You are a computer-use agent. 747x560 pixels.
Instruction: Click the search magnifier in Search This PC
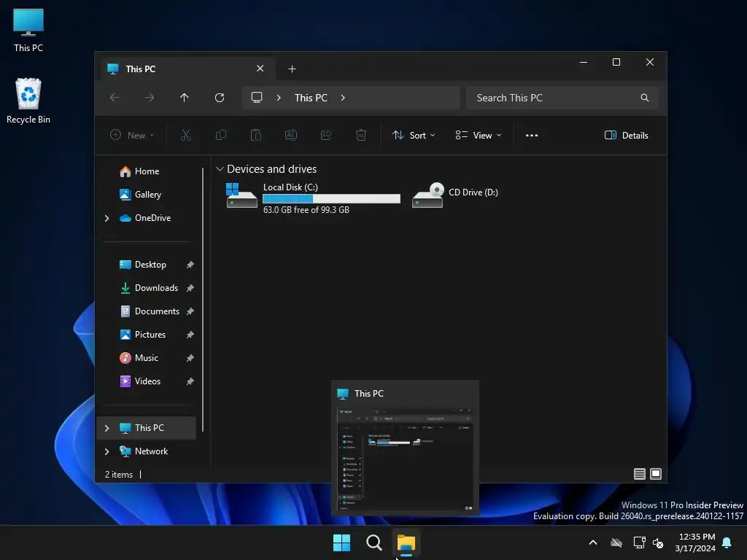coord(645,98)
